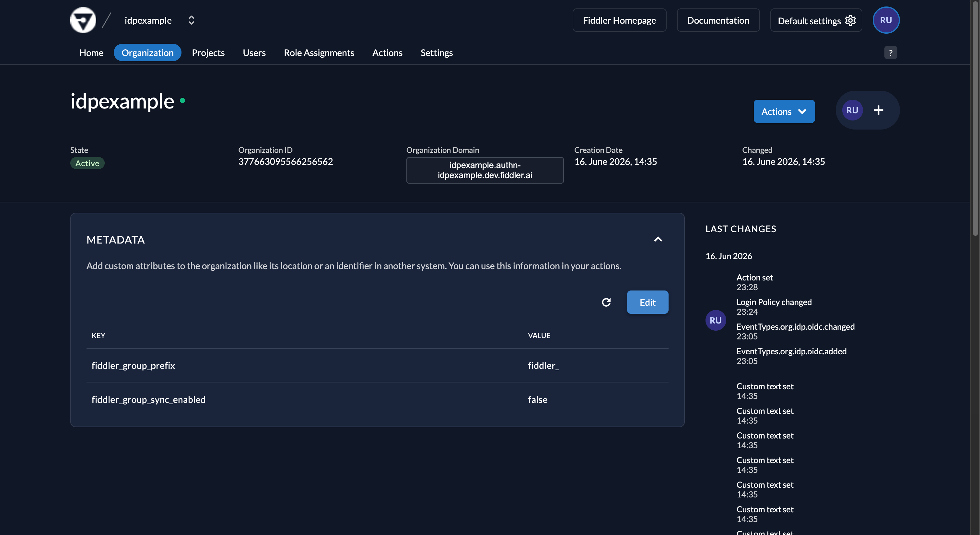The image size is (980, 535).
Task: Select the fiddler_group_sync_enabled key
Action: tap(148, 400)
